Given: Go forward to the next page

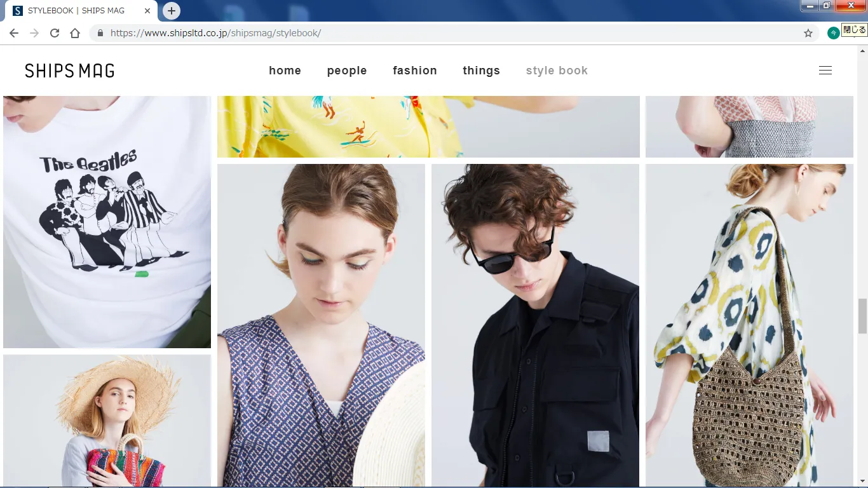Looking at the screenshot, I should tap(34, 33).
